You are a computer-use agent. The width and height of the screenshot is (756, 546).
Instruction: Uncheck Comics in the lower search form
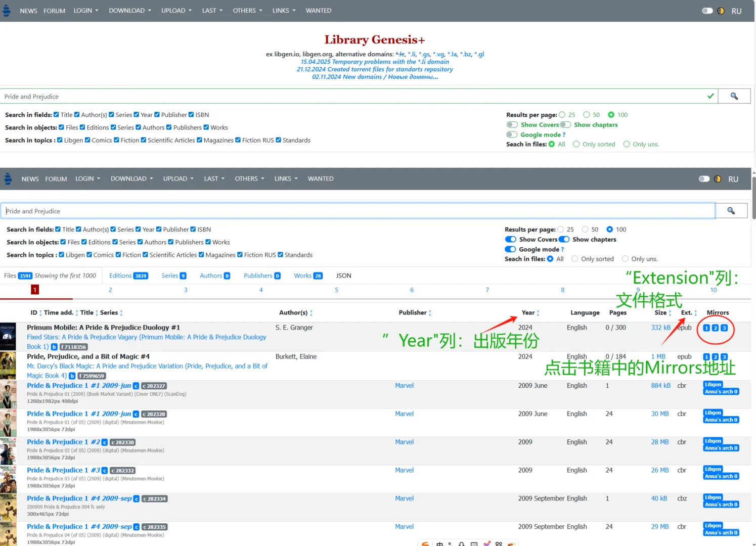tap(89, 255)
